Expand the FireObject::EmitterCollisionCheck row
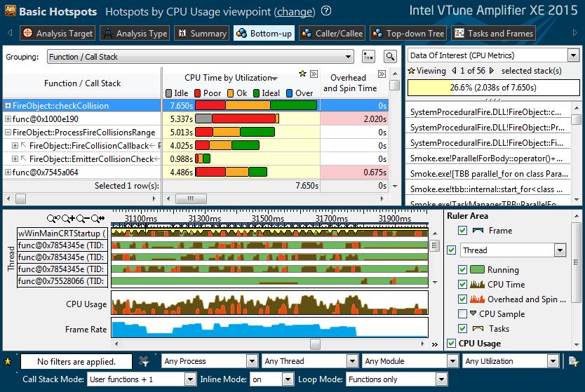 point(15,159)
